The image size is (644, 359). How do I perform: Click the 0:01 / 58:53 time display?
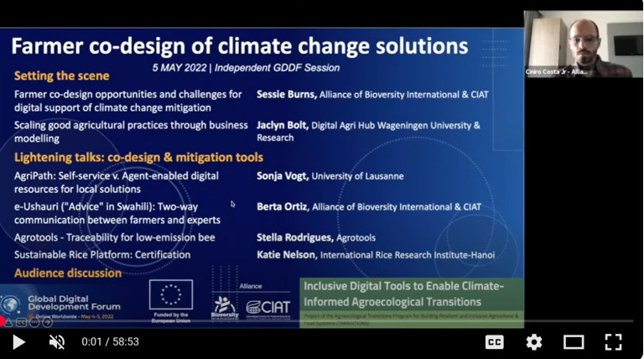pos(110,342)
